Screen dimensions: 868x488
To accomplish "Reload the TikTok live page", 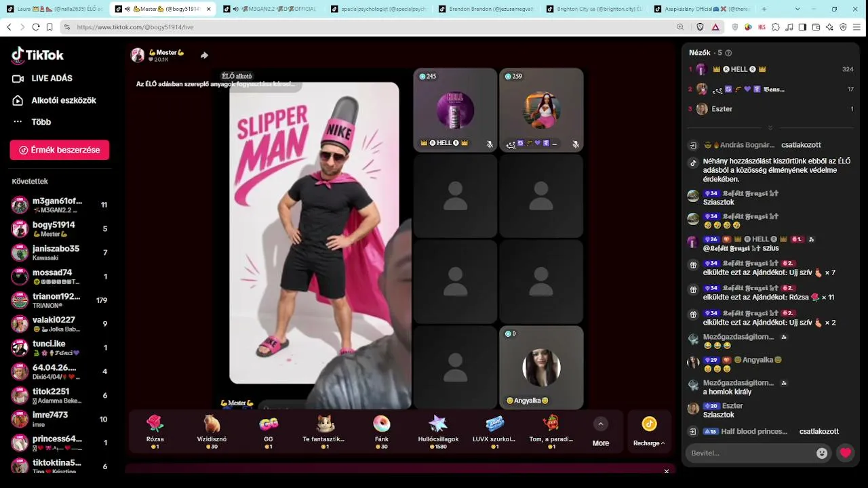I will (36, 27).
